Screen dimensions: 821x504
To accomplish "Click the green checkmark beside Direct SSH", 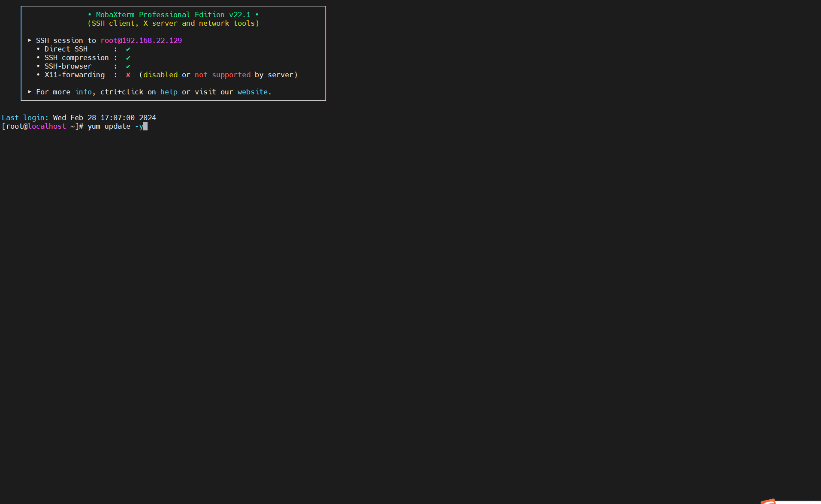I will pyautogui.click(x=128, y=49).
